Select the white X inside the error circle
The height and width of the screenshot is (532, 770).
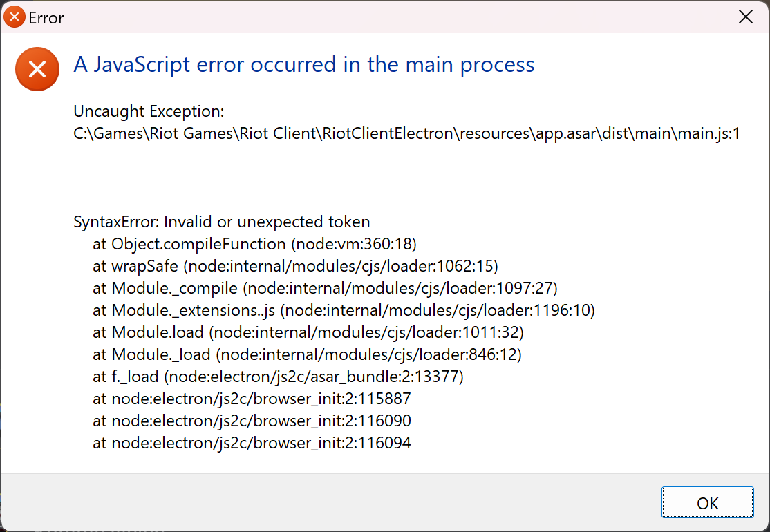(37, 69)
